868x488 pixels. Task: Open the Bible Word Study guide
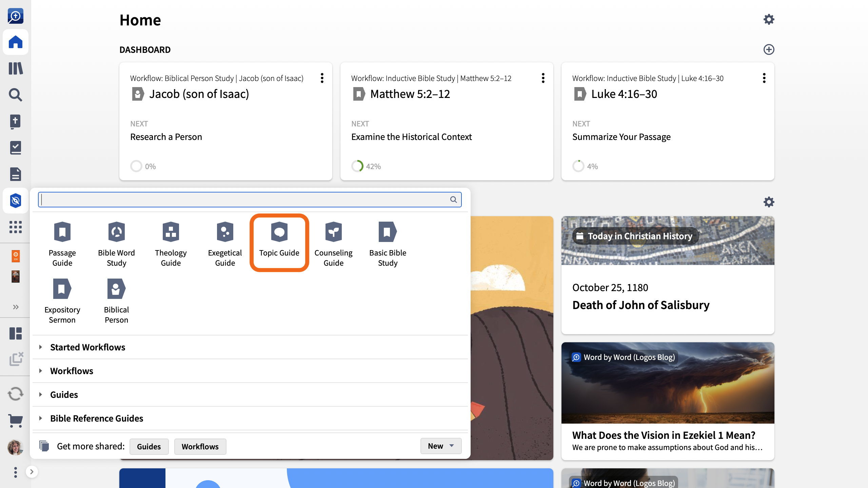click(117, 244)
